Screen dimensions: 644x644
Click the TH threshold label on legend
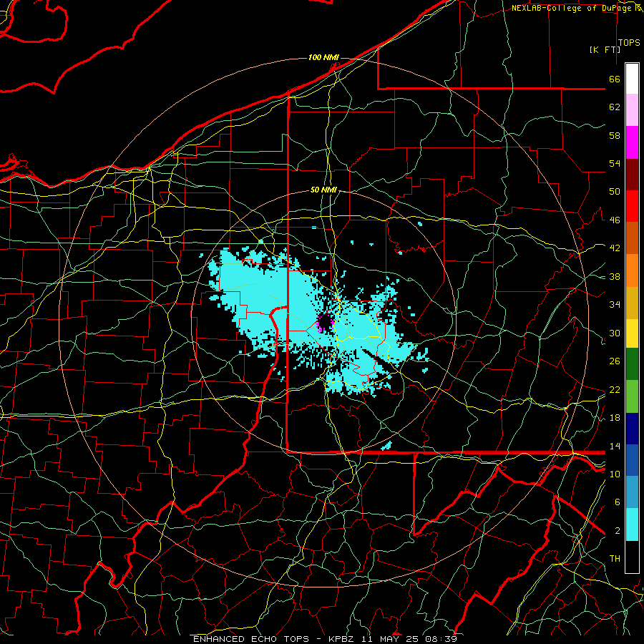coord(615,559)
